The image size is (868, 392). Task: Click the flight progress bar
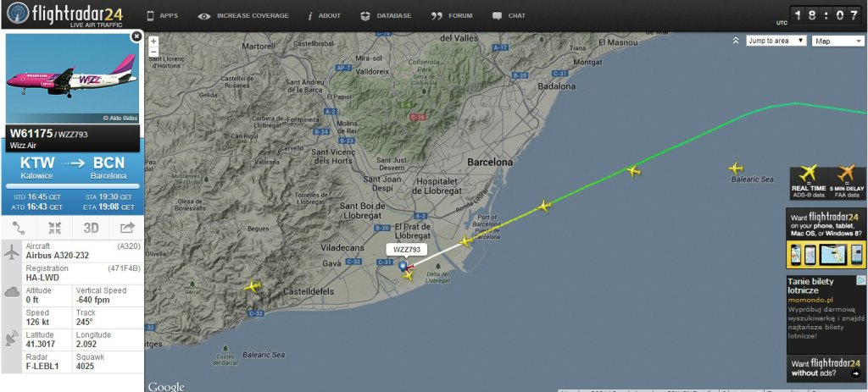point(73,186)
